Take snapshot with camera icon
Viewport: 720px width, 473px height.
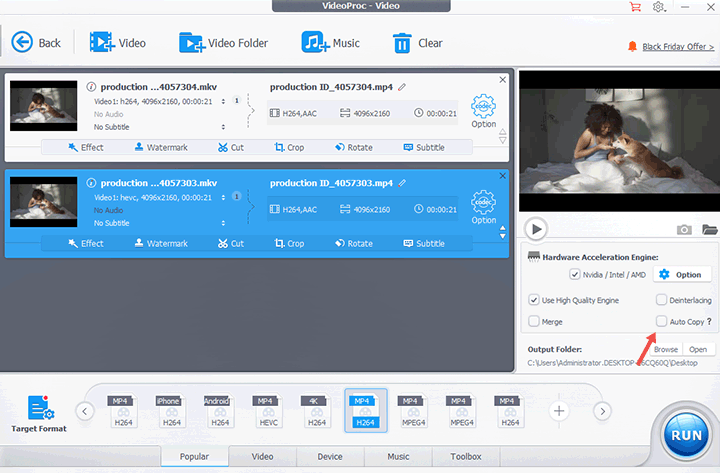point(684,229)
